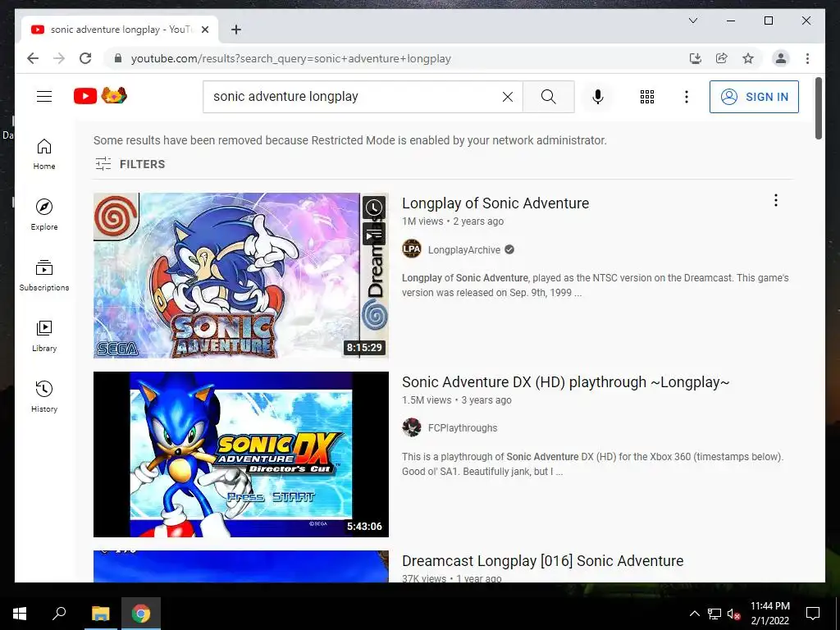Open the muted volume tray icon
The image size is (840, 630).
point(734,614)
